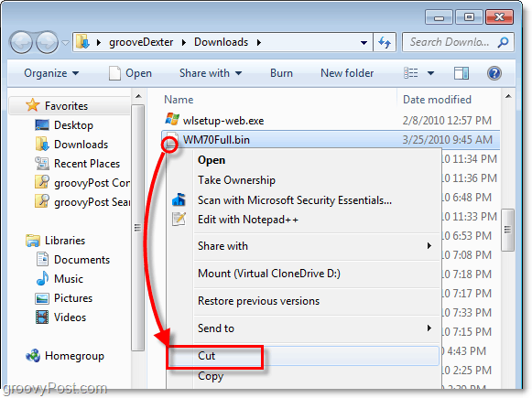Click the Documents library page icon
Image resolution: width=532 pixels, height=398 pixels.
pos(42,259)
